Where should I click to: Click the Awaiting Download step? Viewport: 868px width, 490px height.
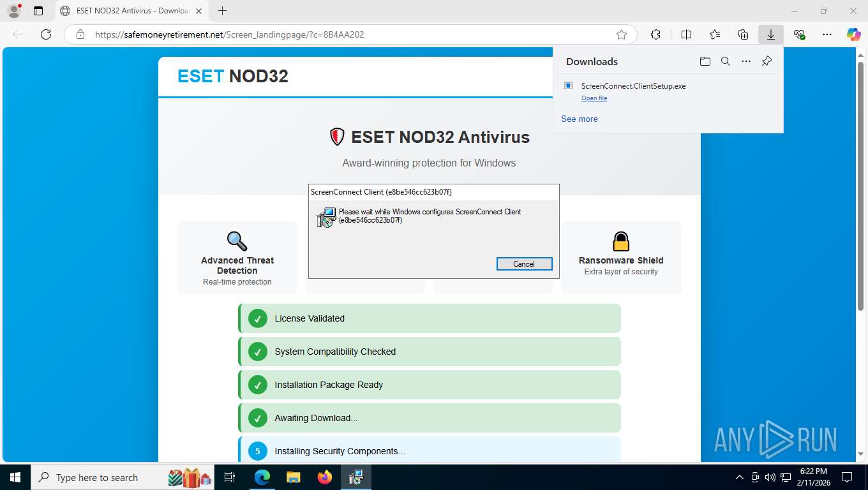[430, 418]
